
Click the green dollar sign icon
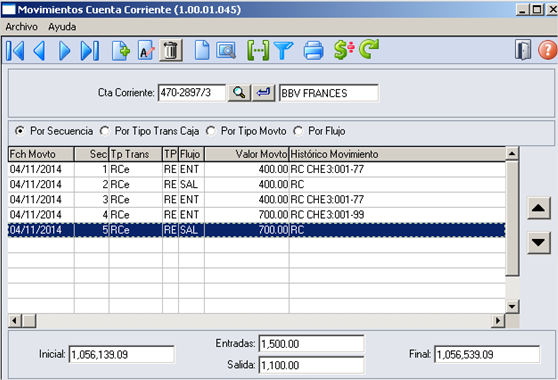pyautogui.click(x=344, y=50)
